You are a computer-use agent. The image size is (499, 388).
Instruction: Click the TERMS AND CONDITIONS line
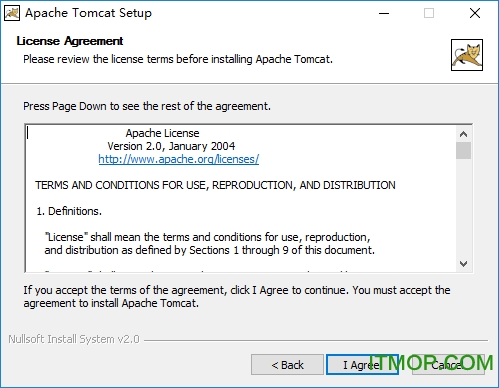(215, 185)
